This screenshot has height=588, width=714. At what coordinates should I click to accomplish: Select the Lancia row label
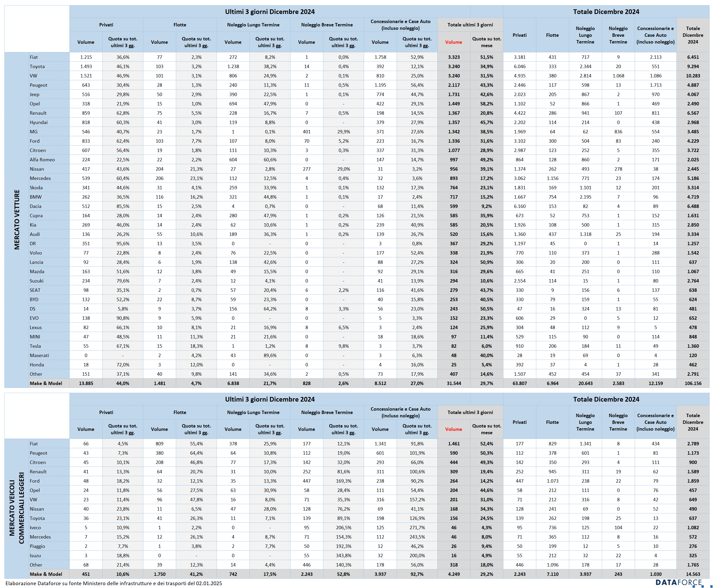click(37, 262)
